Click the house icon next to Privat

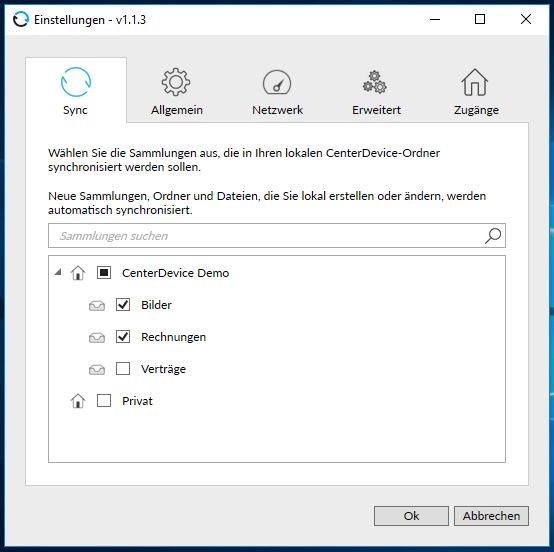click(x=78, y=401)
